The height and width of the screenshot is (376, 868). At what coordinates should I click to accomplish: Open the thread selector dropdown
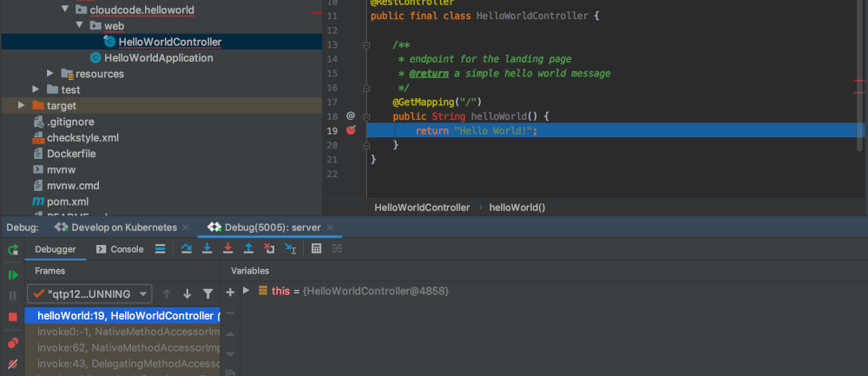coord(89,294)
